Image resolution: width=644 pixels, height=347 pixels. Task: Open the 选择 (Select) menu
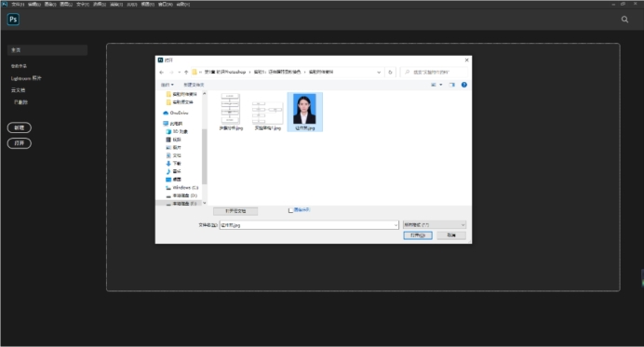[100, 4]
